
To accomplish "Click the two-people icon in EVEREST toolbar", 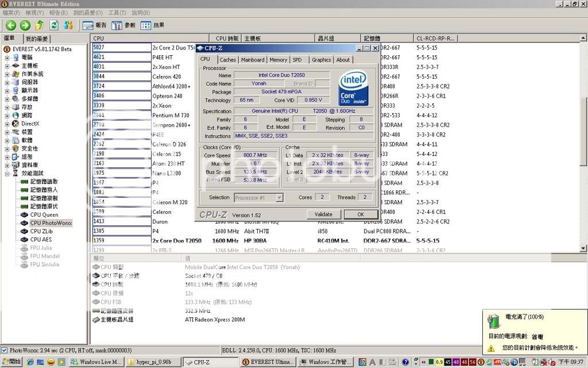I will (x=68, y=25).
